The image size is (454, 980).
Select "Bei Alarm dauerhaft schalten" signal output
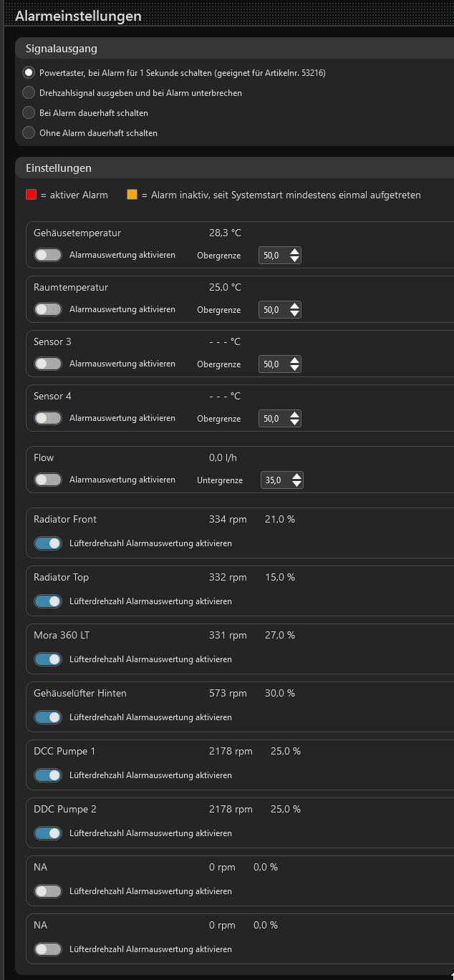click(29, 112)
